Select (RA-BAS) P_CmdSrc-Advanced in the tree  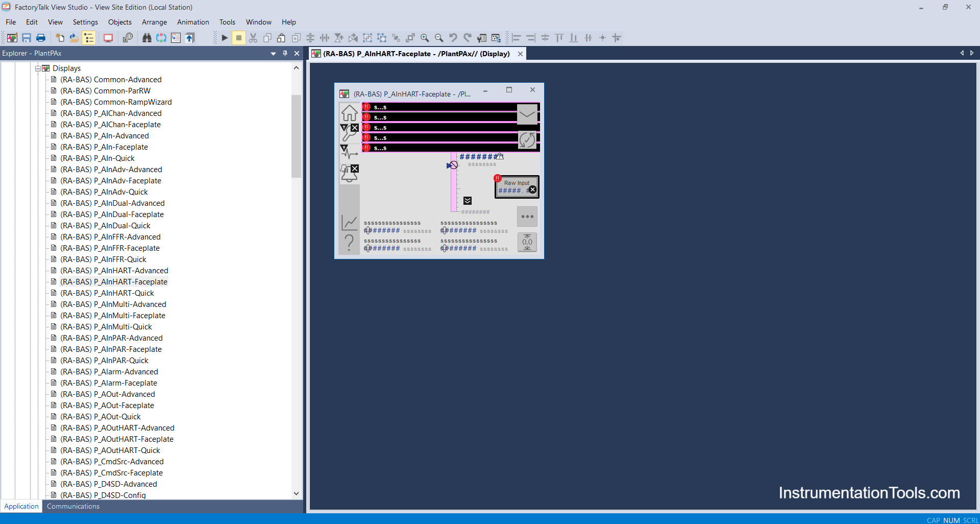(112, 462)
